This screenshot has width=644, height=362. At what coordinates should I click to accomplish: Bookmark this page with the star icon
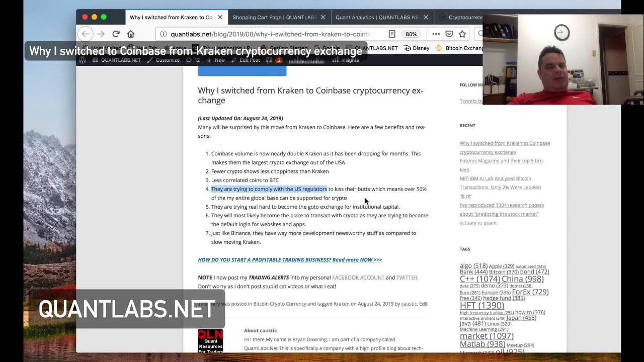coord(462,34)
